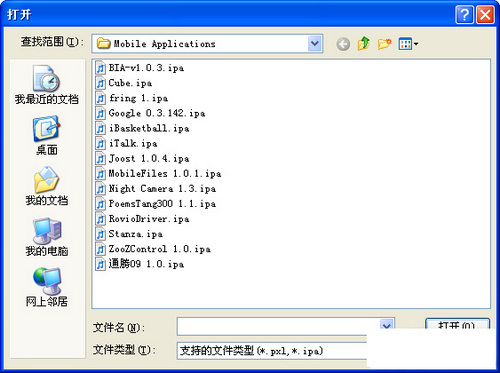The width and height of the screenshot is (500, 373).
Task: Expand the Mobile Applications location dropdown
Action: click(x=314, y=43)
